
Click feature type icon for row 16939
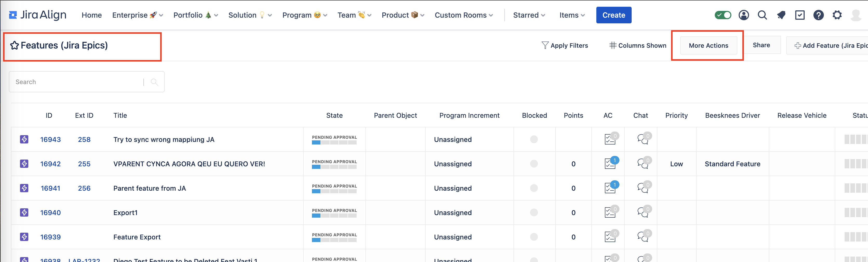[x=24, y=237]
